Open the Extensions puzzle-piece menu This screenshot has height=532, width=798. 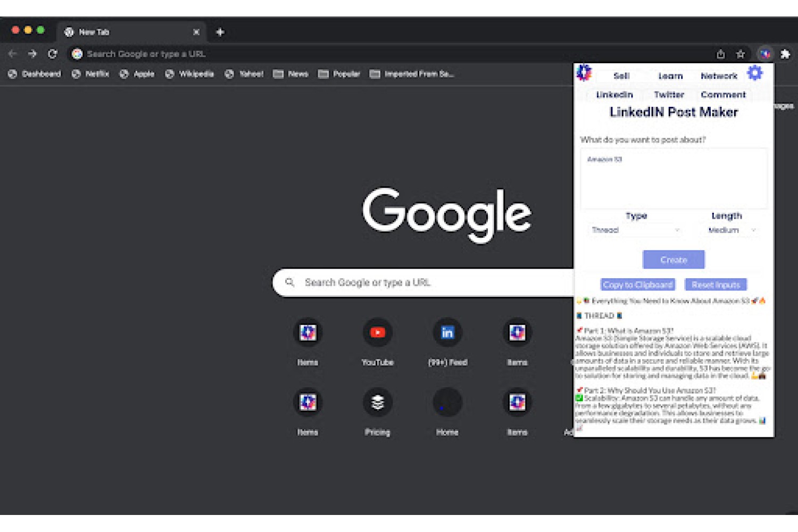pos(785,54)
